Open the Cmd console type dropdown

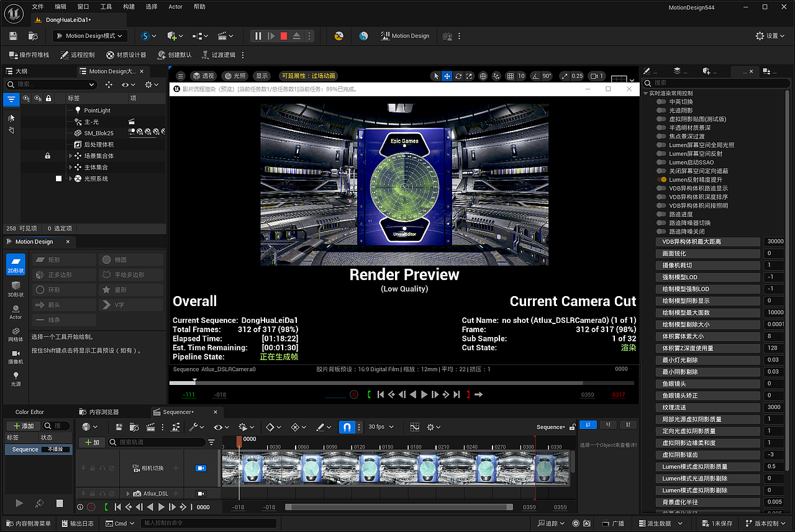click(x=120, y=523)
